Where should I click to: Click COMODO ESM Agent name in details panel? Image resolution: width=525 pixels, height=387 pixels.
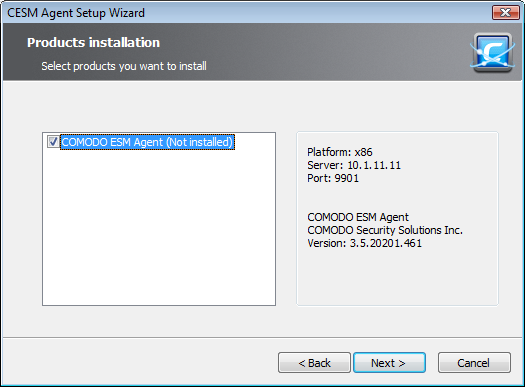pos(358,217)
